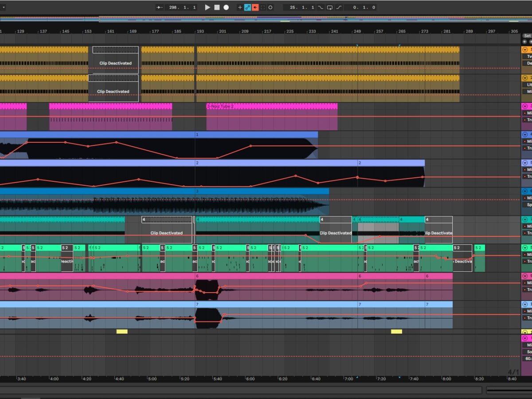Click the Punch-Out switch icon
Viewport: 532px width, 399px height.
(339, 8)
